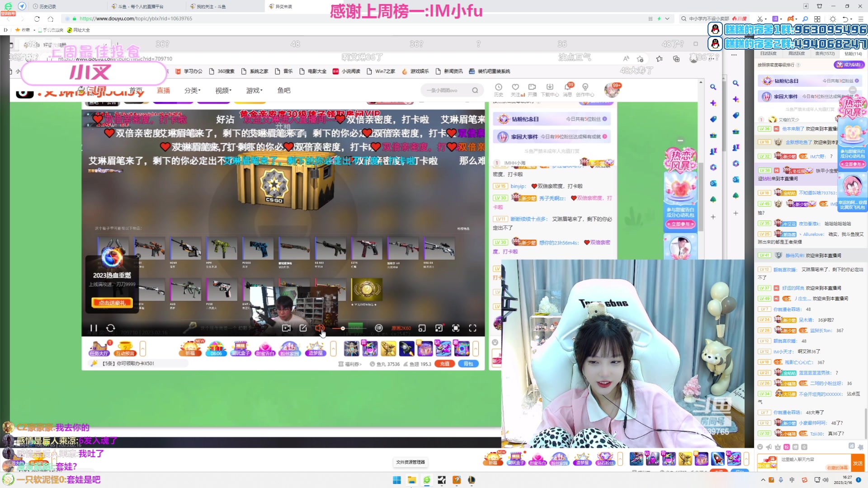Reload the stream with the refresh icon

110,328
